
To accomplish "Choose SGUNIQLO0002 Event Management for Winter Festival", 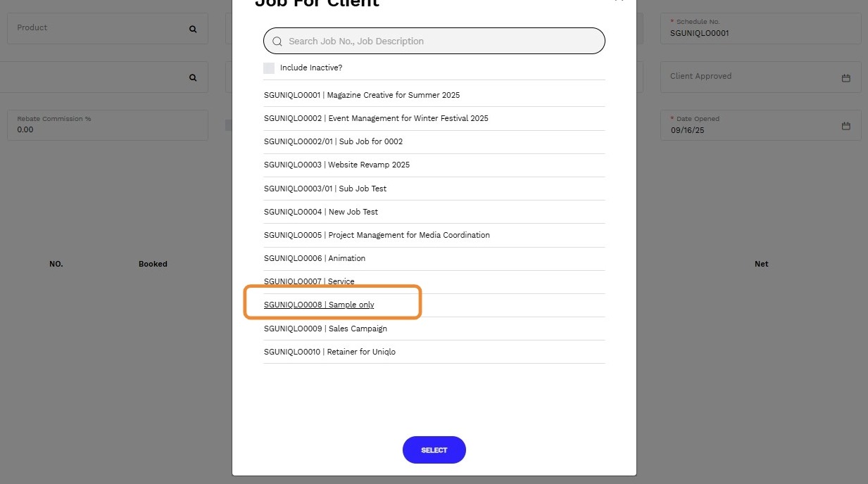I will [x=376, y=118].
